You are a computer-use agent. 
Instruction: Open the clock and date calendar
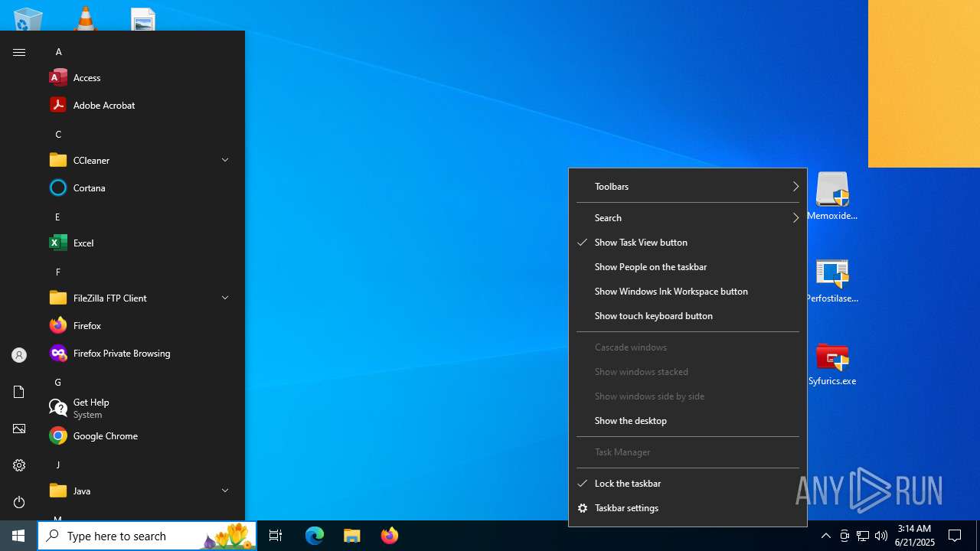(914, 536)
